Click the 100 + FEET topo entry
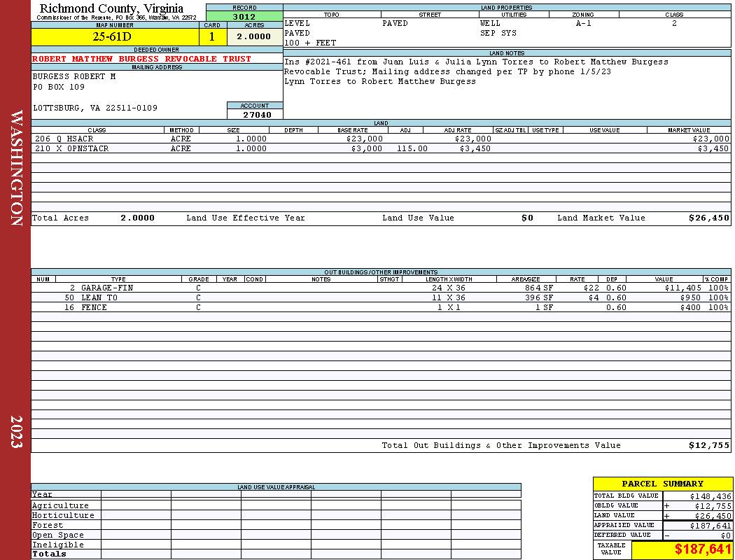Screen dimensions: 735x560 [310, 43]
